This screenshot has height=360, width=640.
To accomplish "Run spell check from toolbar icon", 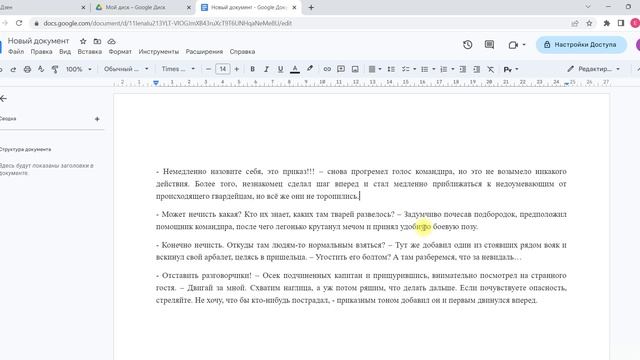I will 41,69.
